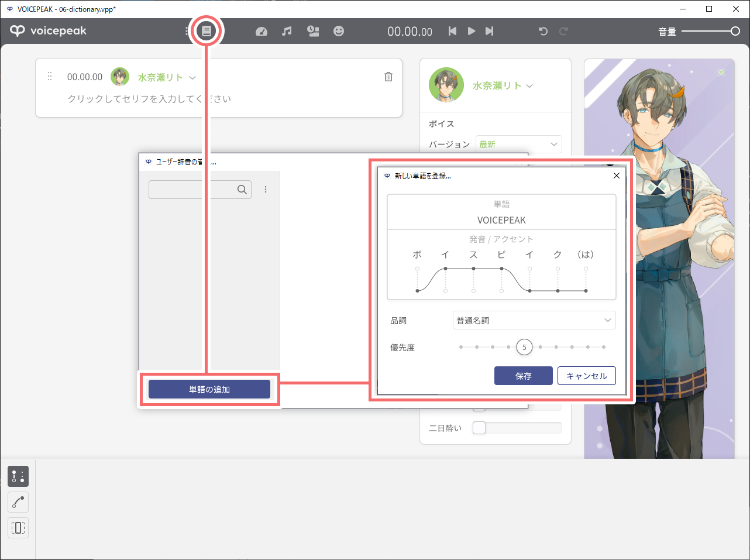Viewport: 750px width, 560px height.
Task: Click the narrator avatar in text block
Action: pyautogui.click(x=120, y=77)
